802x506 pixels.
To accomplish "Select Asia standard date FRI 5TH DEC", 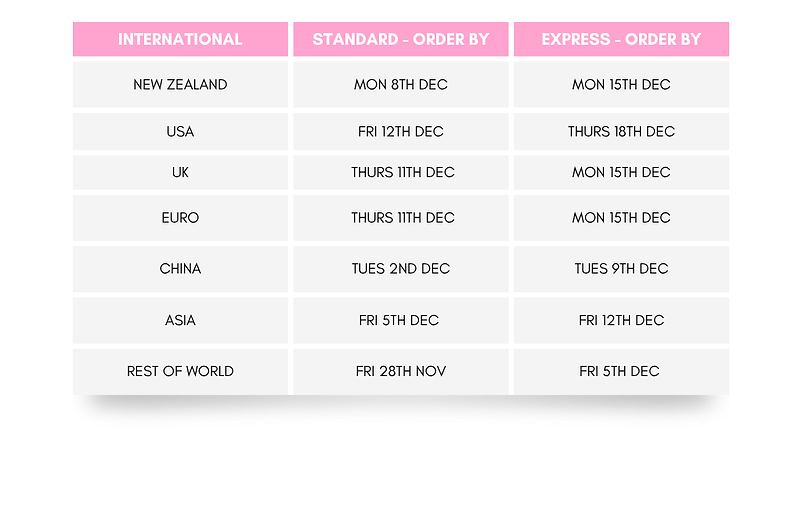I will coord(400,320).
